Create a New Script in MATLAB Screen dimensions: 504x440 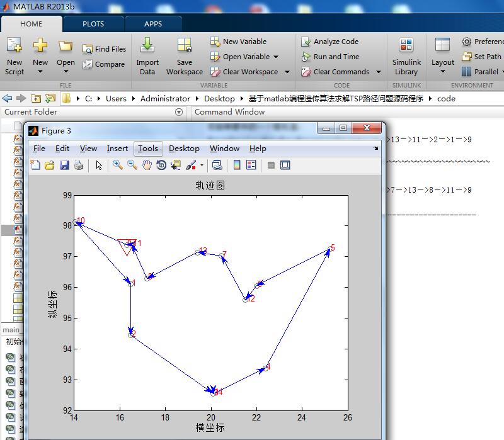pos(14,56)
